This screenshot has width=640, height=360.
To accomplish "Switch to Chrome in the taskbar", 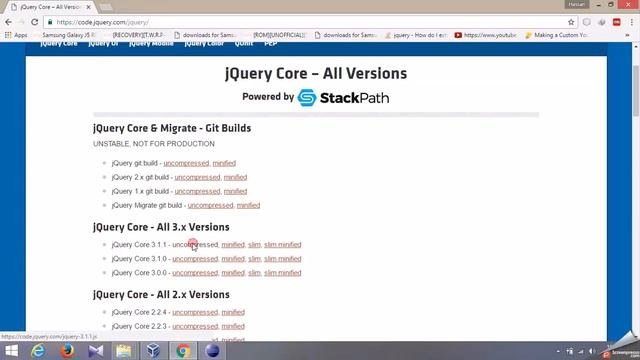I will point(183,351).
